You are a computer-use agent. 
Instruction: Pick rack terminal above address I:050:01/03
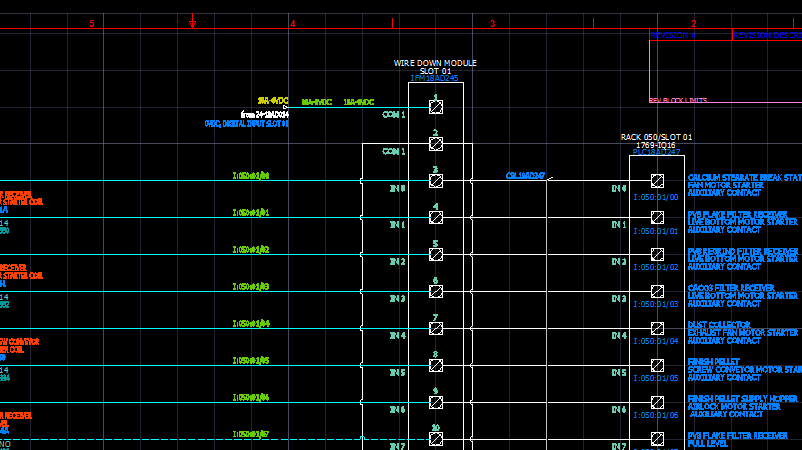(x=657, y=291)
